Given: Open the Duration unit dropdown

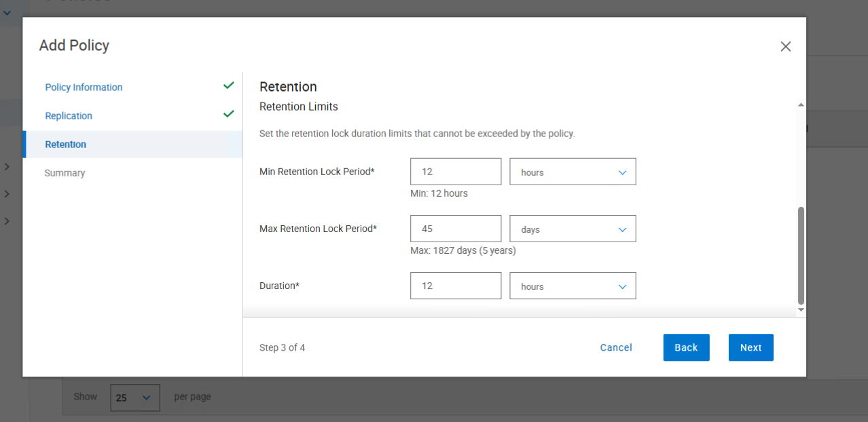Looking at the screenshot, I should (x=573, y=286).
